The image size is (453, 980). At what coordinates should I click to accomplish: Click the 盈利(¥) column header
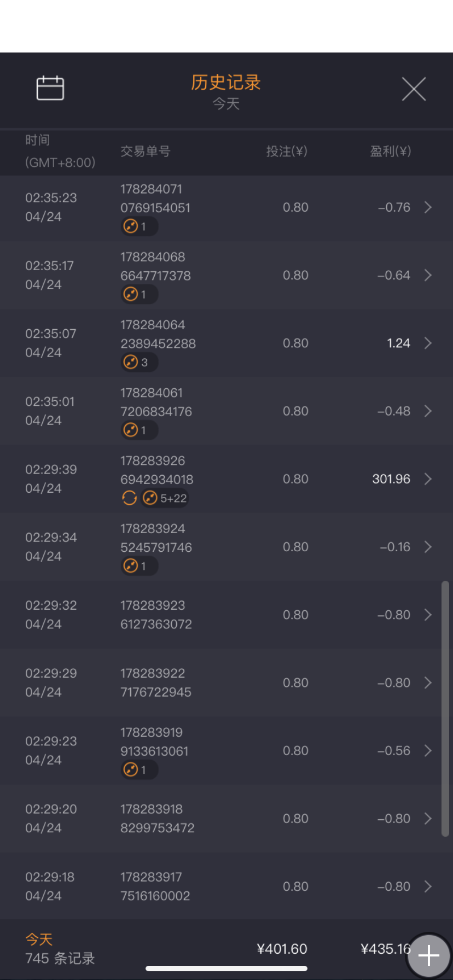[390, 151]
